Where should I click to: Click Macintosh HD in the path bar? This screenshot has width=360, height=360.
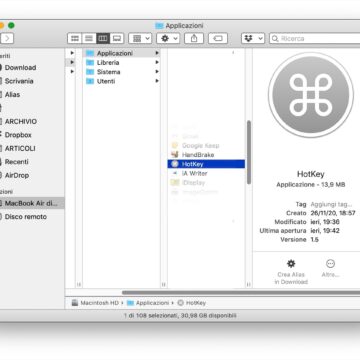pos(96,303)
